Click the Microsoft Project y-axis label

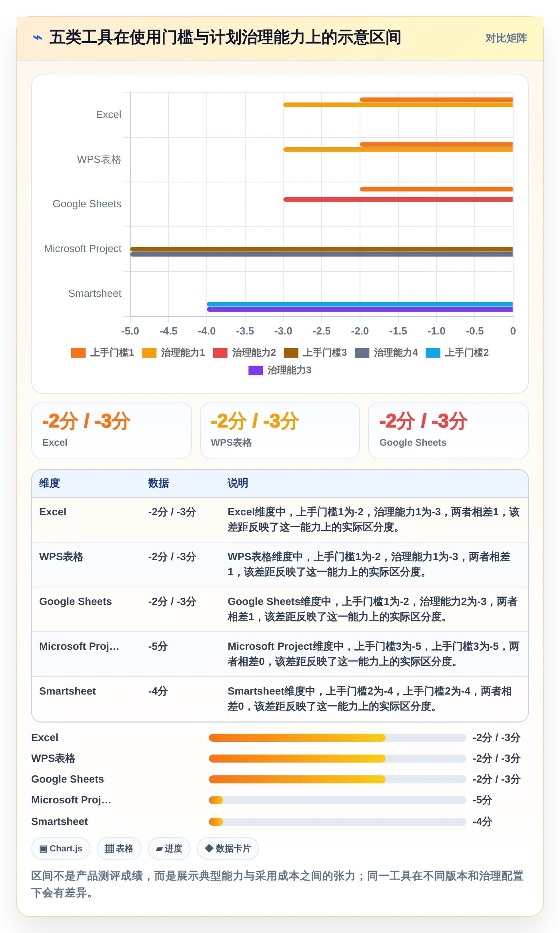[x=83, y=249]
